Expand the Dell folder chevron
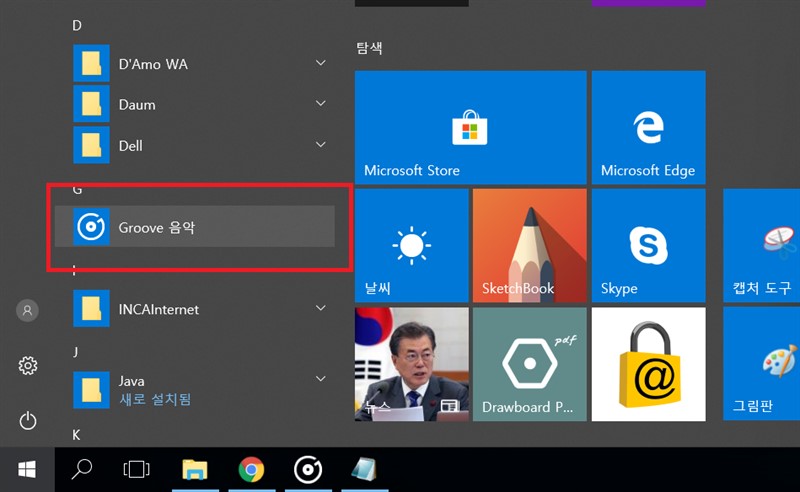Image resolution: width=800 pixels, height=492 pixels. [x=320, y=144]
